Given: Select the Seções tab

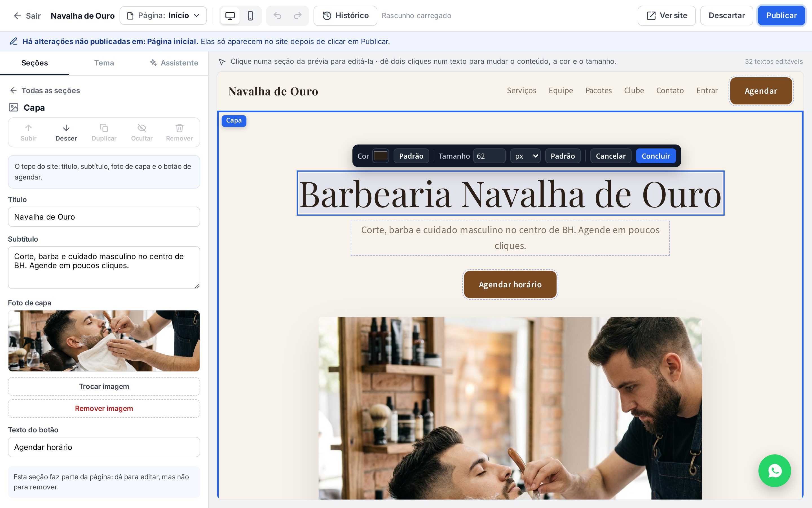Looking at the screenshot, I should coord(35,63).
